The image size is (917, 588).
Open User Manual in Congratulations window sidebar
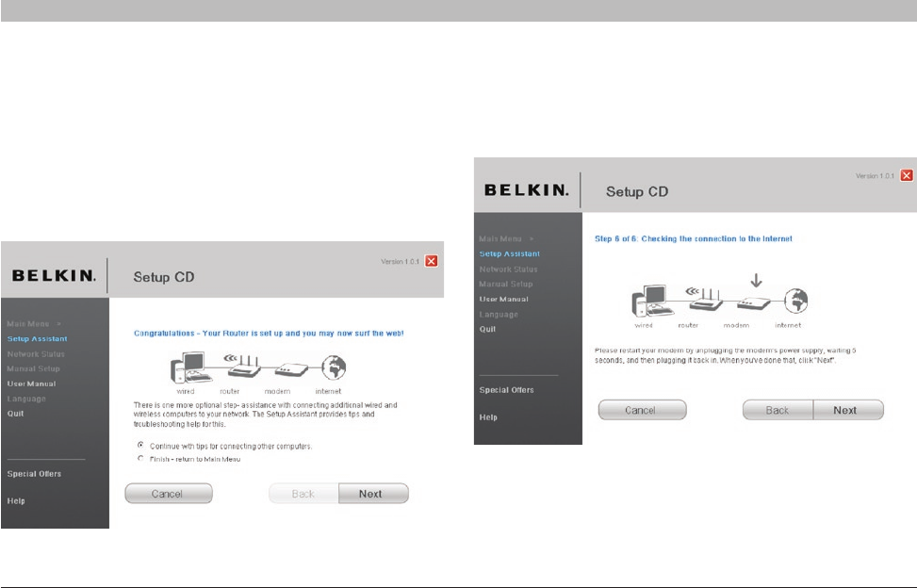tap(32, 384)
